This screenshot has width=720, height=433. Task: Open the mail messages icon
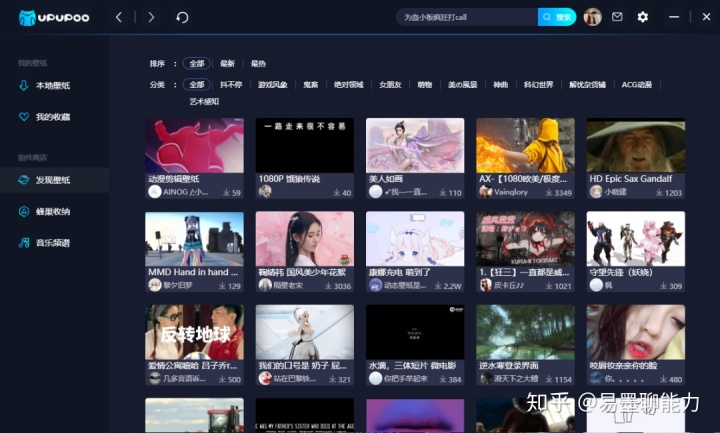pos(617,17)
